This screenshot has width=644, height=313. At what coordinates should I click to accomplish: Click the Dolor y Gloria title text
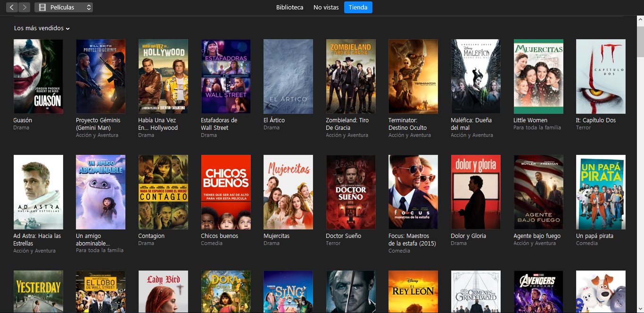click(x=469, y=236)
